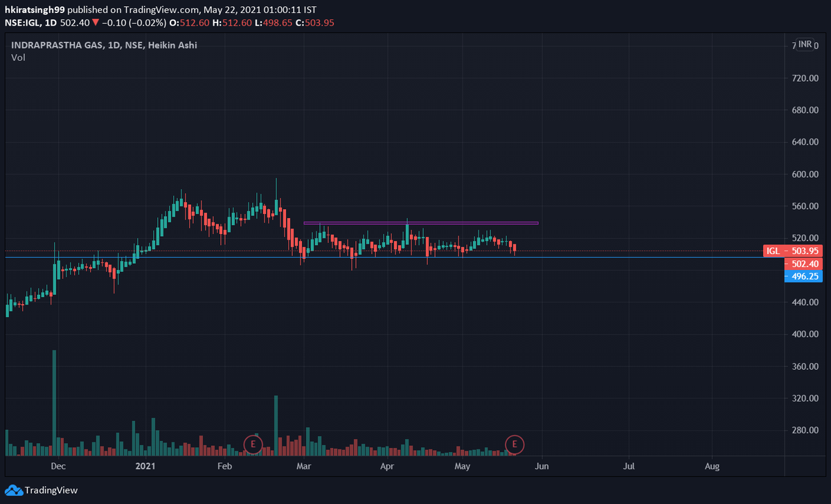Click the Feb time axis label
Viewport: 831px width, 504px height.
point(224,467)
